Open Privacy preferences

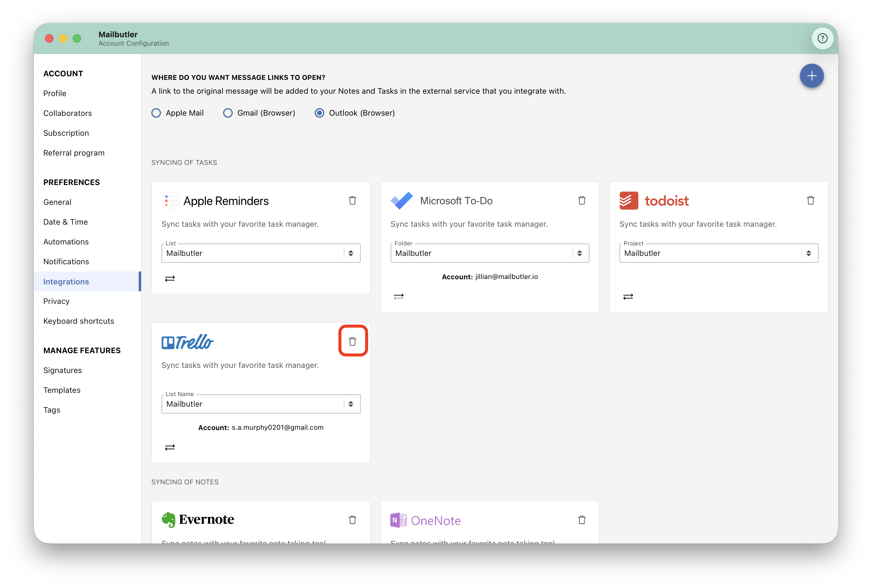point(56,301)
